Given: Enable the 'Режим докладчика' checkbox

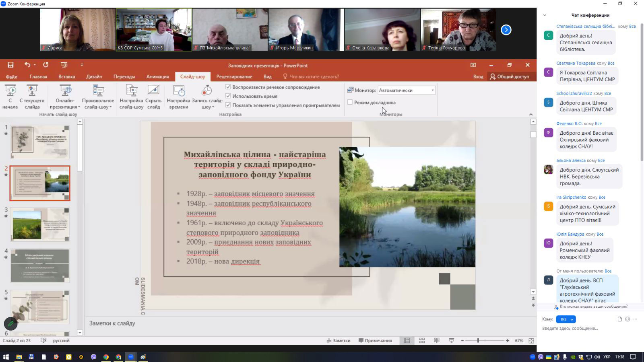Looking at the screenshot, I should pyautogui.click(x=350, y=102).
